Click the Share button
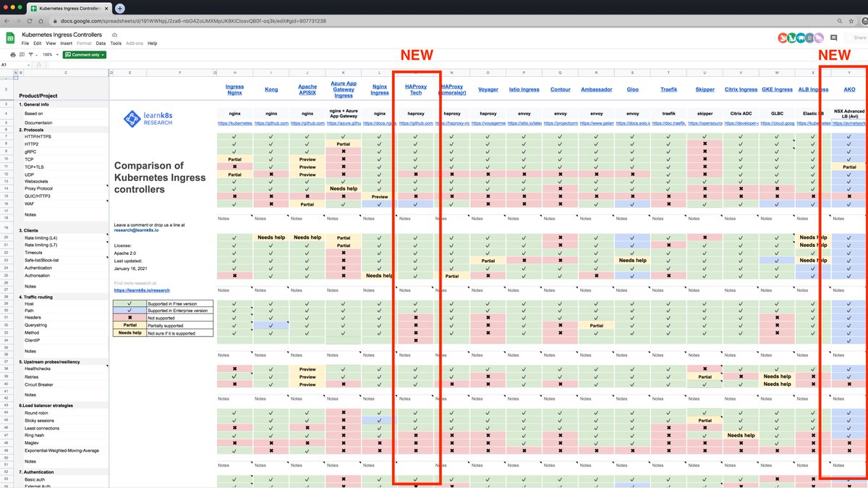 (858, 38)
